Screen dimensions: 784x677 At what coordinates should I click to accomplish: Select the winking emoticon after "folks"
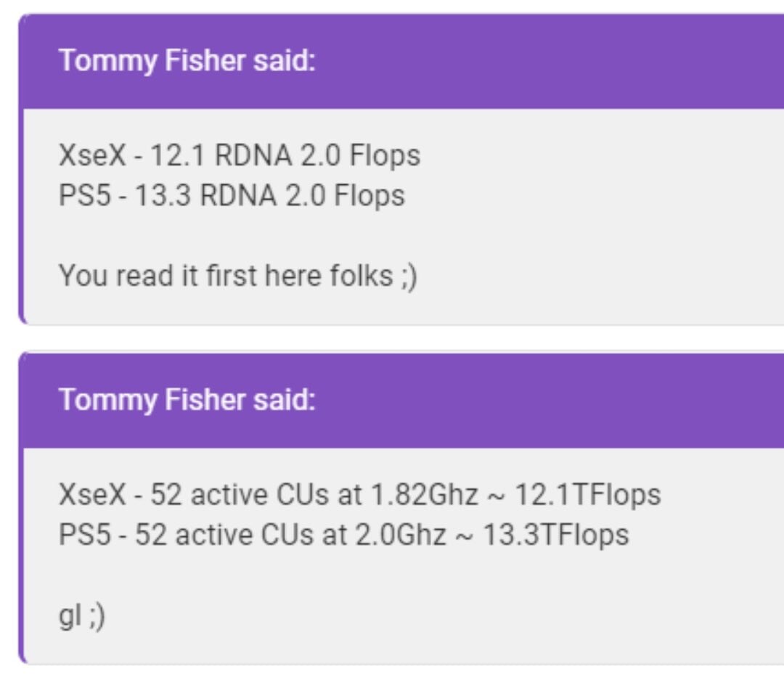(409, 276)
